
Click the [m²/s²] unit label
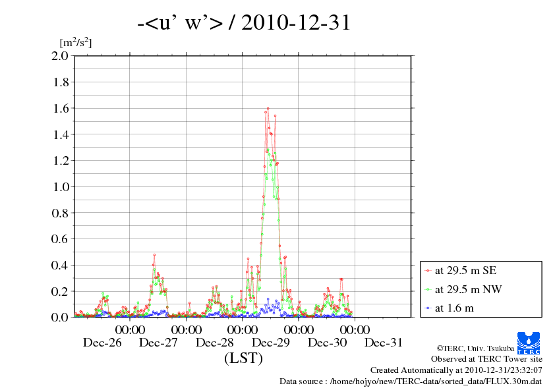tap(75, 42)
